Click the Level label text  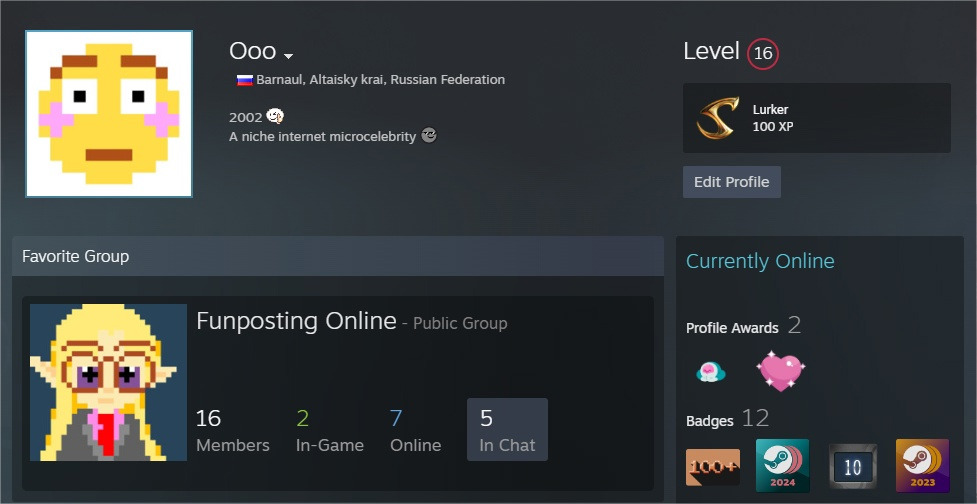(711, 51)
